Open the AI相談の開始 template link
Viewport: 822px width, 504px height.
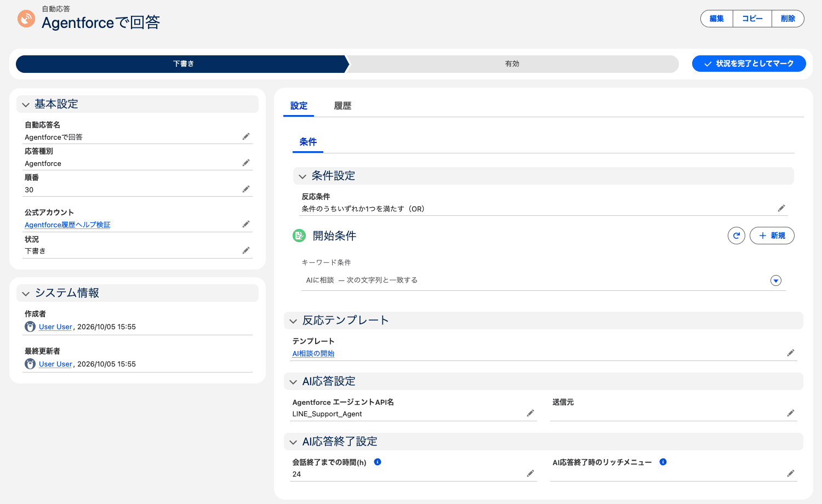pos(313,353)
